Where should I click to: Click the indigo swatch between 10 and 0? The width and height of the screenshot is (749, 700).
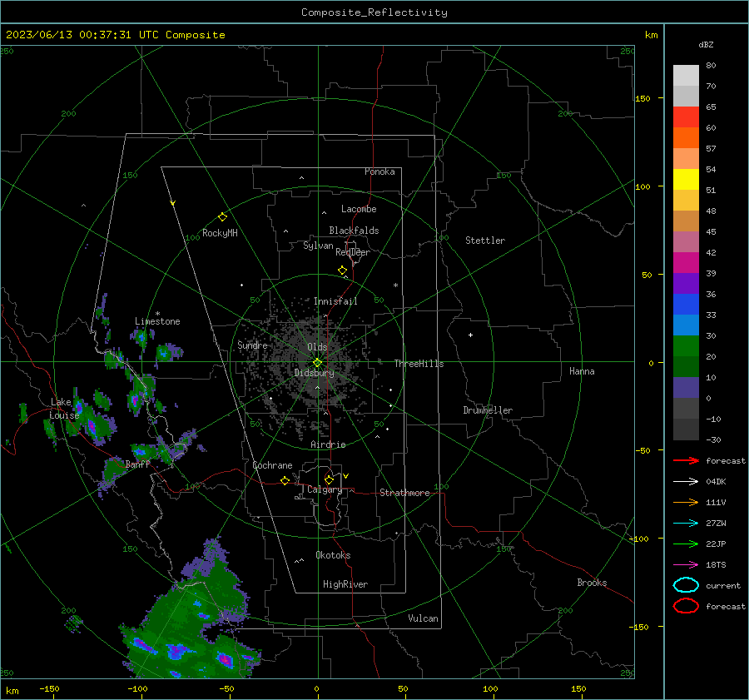[686, 388]
